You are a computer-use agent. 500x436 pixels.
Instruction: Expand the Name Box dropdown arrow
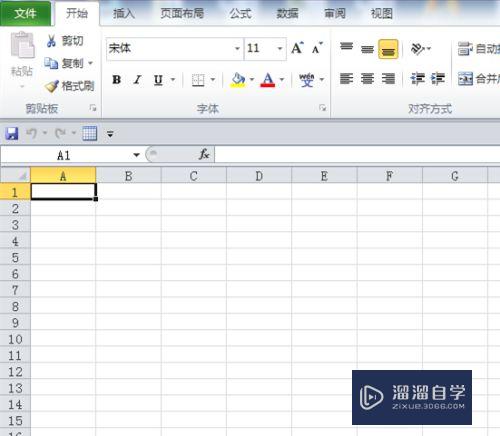[x=136, y=155]
